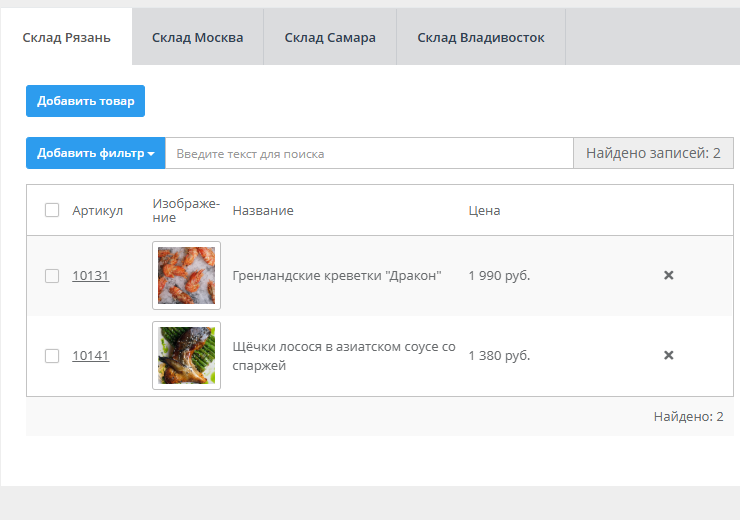Open article link 10131
This screenshot has width=740, height=520.
click(90, 276)
